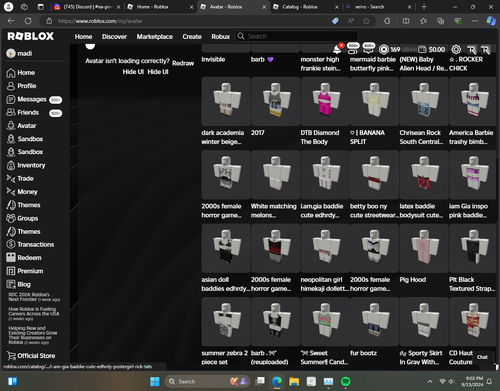Open Trade in the sidebar
Screen dimensions: 500x391
click(x=20, y=179)
